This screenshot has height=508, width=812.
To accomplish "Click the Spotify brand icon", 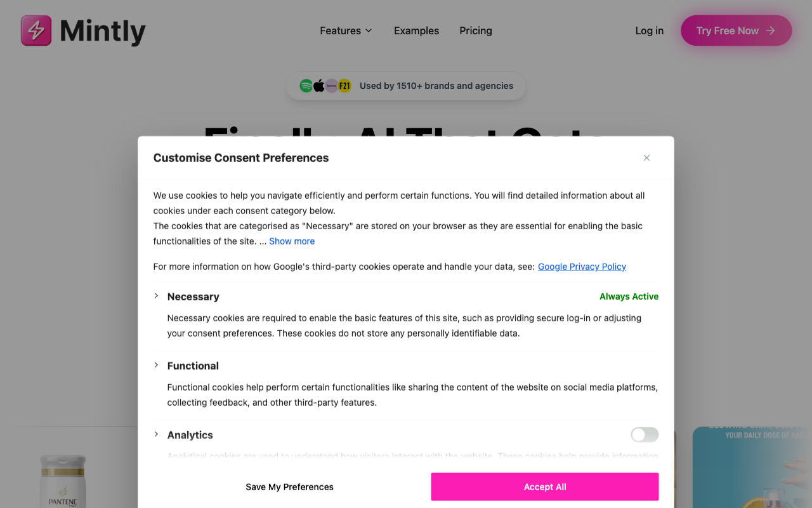I will [x=306, y=86].
